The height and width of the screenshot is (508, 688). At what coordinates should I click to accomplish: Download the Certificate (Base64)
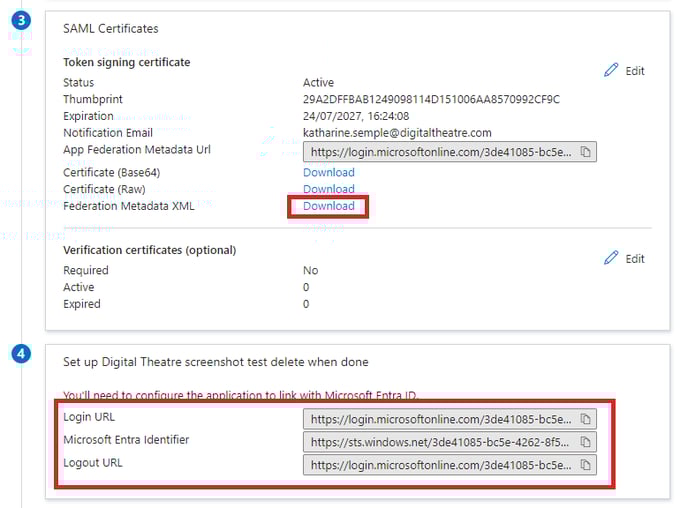click(329, 172)
